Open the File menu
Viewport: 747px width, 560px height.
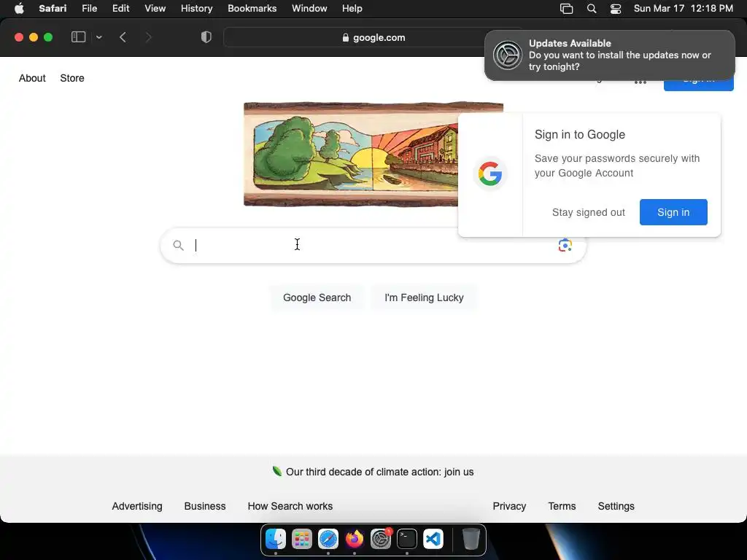89,9
